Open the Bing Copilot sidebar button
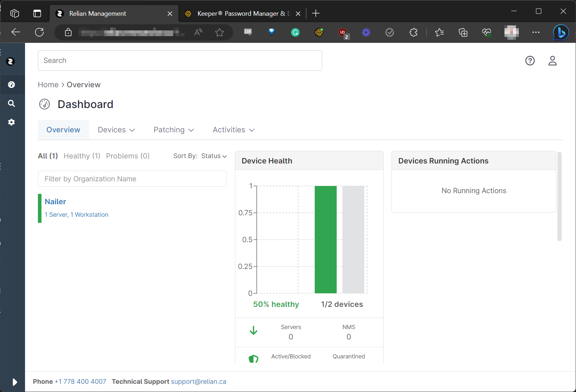This screenshot has height=392, width=576. tap(561, 33)
